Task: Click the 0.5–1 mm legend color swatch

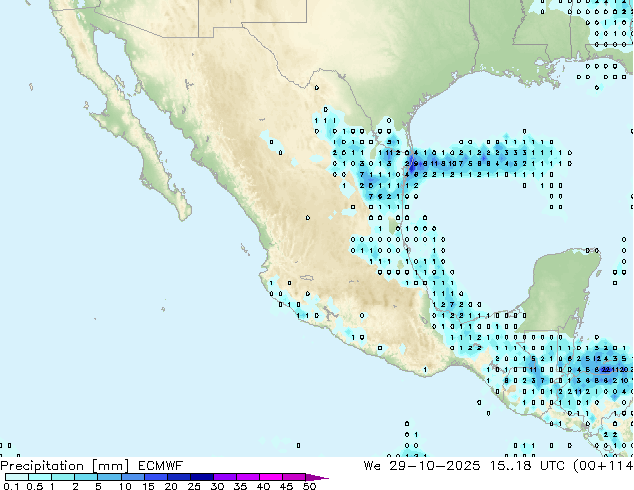Action: 40,477
